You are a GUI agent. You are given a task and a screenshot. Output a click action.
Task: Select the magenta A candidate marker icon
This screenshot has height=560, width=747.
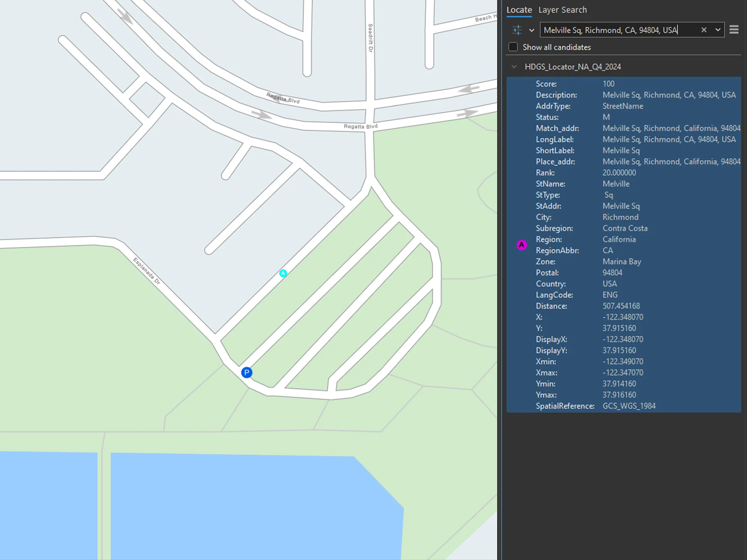pos(521,245)
